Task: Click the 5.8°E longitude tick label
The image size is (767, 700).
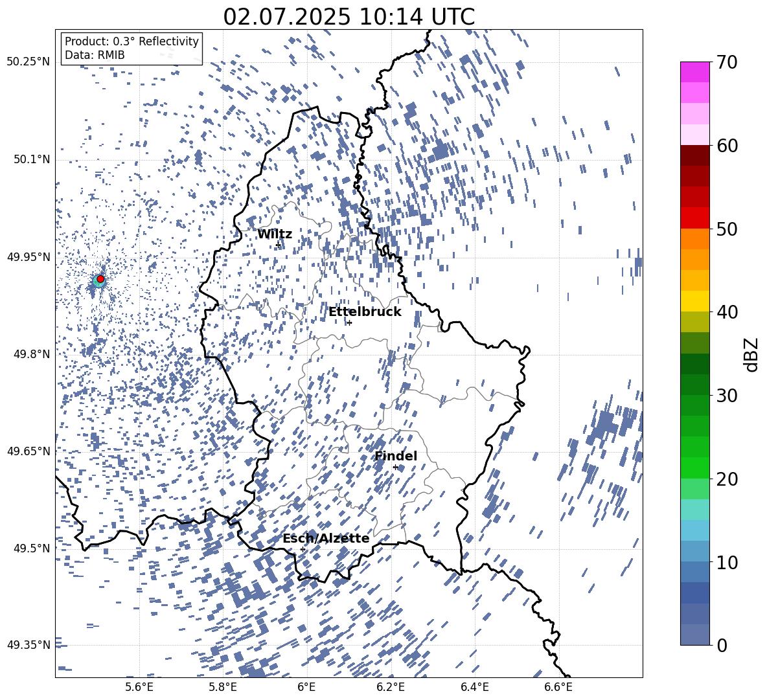Action: click(x=223, y=687)
